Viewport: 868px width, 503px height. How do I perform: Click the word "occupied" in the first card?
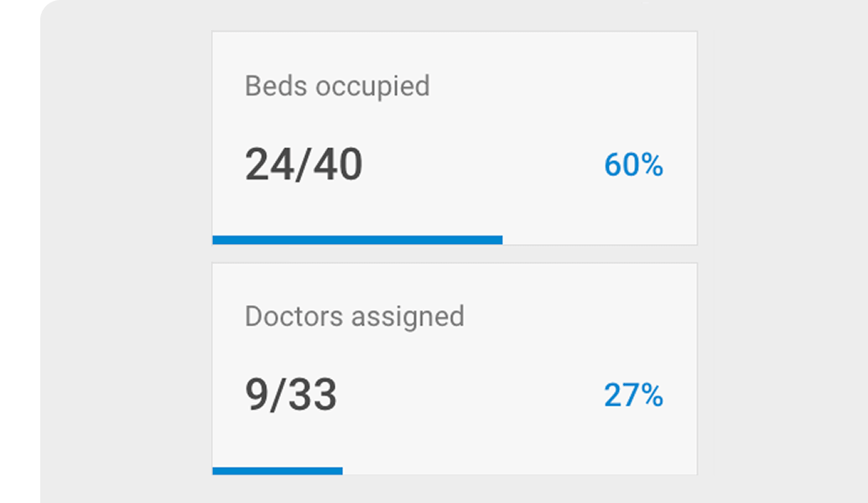pyautogui.click(x=372, y=87)
